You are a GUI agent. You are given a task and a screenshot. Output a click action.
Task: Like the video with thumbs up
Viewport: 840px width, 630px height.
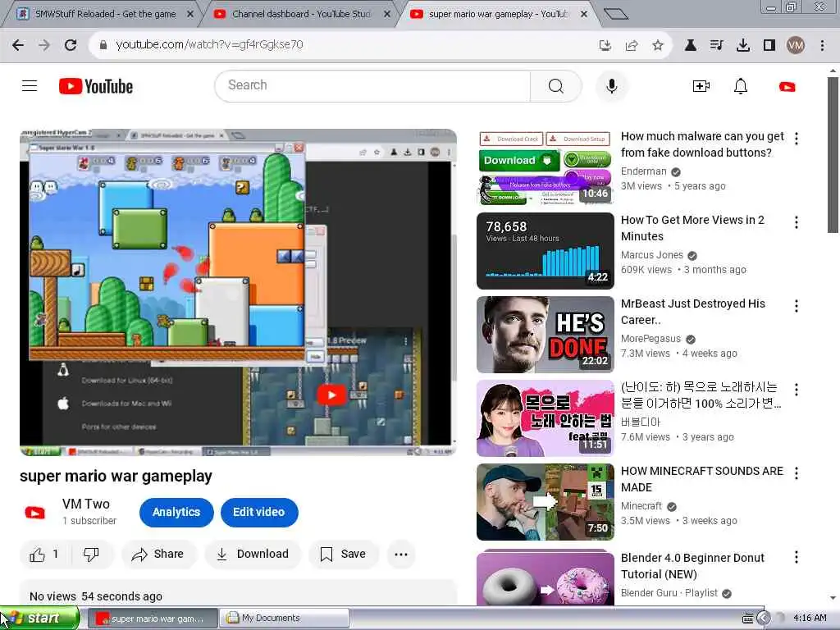[x=44, y=555]
